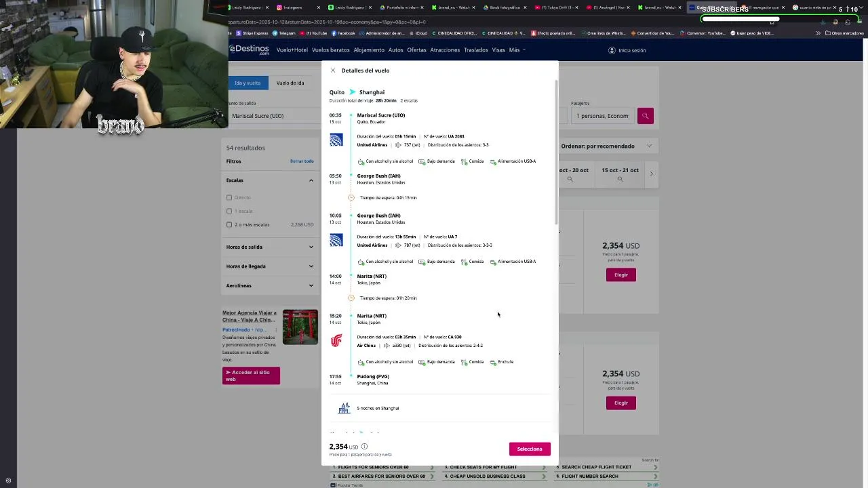The height and width of the screenshot is (488, 868).
Task: Open the Visas menu item
Action: pos(498,50)
